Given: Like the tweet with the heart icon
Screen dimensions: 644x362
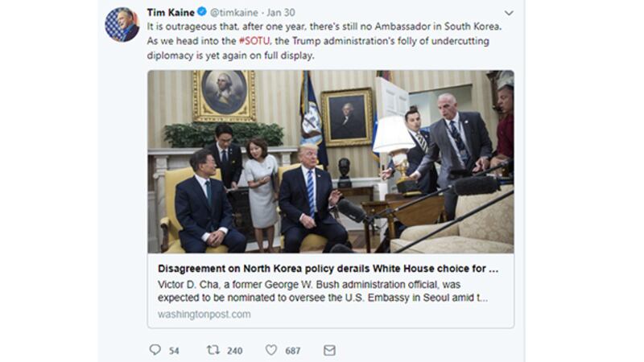Looking at the screenshot, I should click(271, 350).
